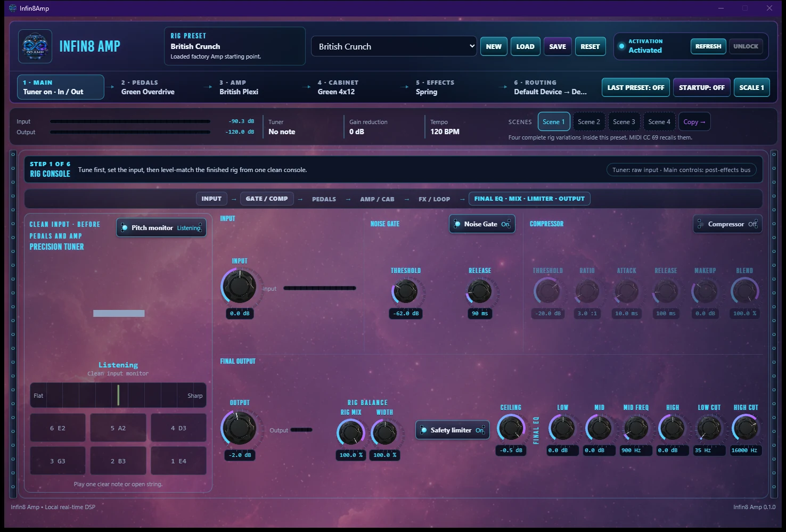Click the final EQ HIGH knob
Image resolution: width=786 pixels, height=532 pixels.
(673, 428)
